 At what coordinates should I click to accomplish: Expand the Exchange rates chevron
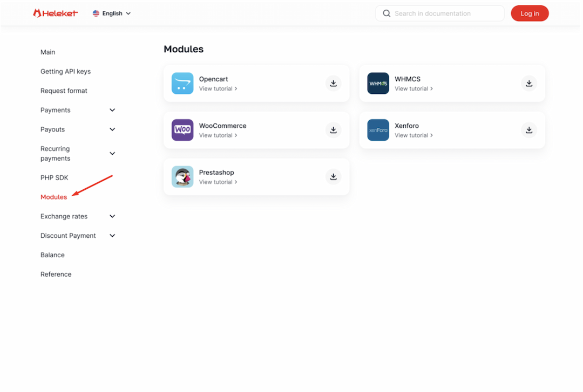(x=112, y=216)
